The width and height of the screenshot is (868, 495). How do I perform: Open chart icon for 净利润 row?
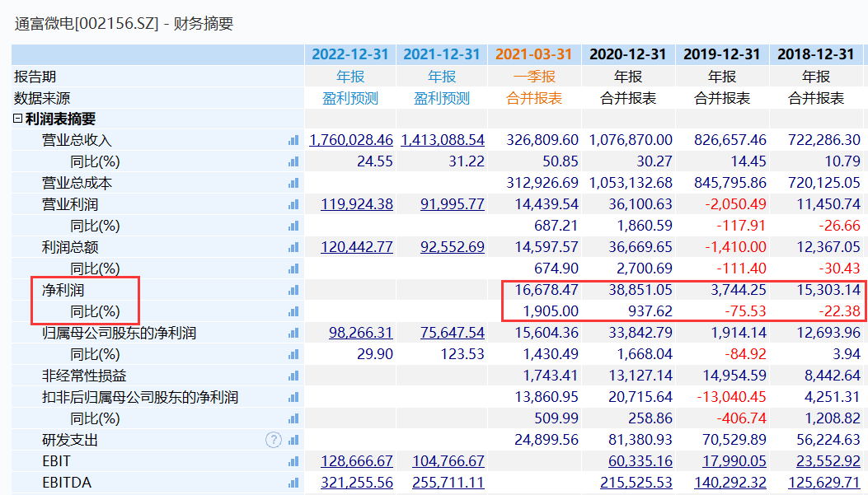pos(293,290)
